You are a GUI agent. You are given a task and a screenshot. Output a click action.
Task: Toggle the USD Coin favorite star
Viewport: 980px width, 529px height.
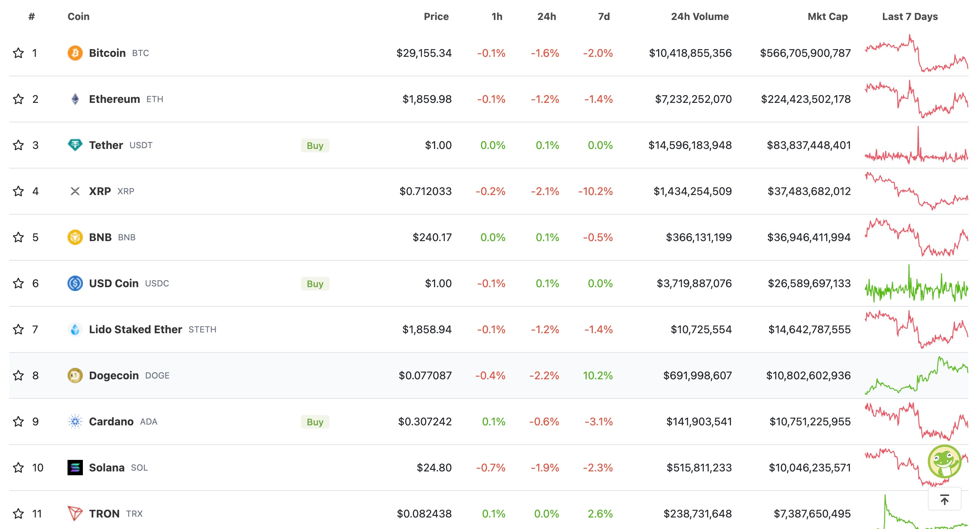pyautogui.click(x=18, y=283)
